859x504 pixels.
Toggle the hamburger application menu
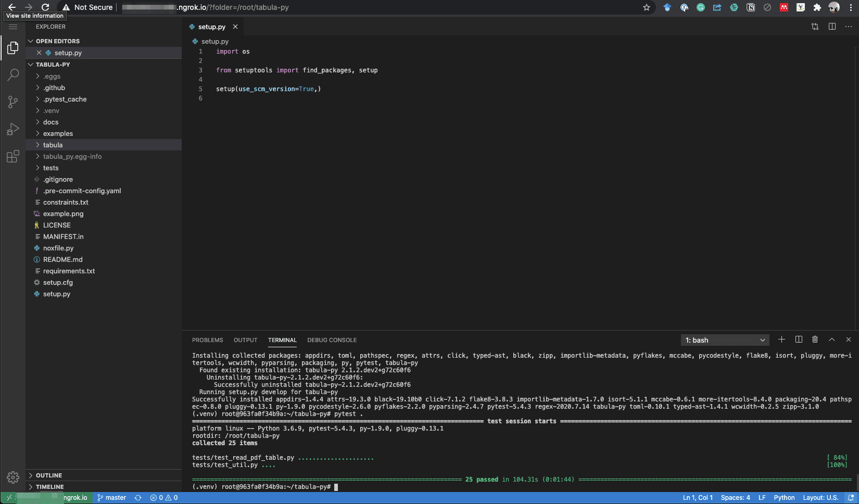point(13,27)
